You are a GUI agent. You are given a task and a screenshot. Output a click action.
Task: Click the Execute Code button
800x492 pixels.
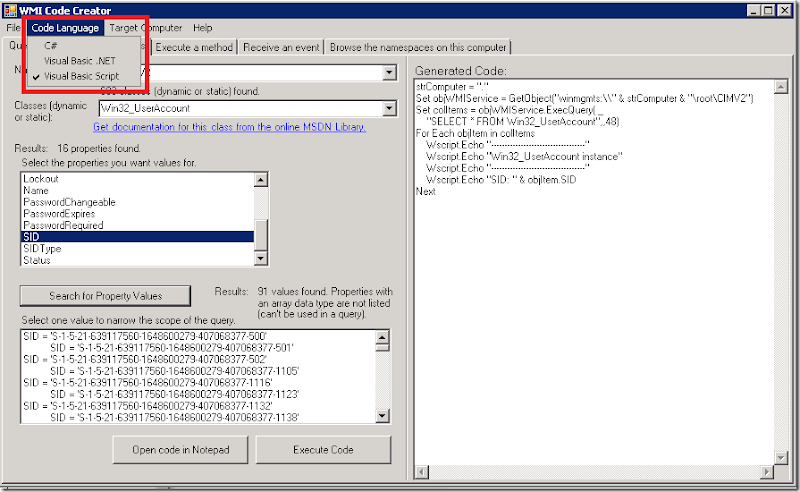tap(323, 450)
